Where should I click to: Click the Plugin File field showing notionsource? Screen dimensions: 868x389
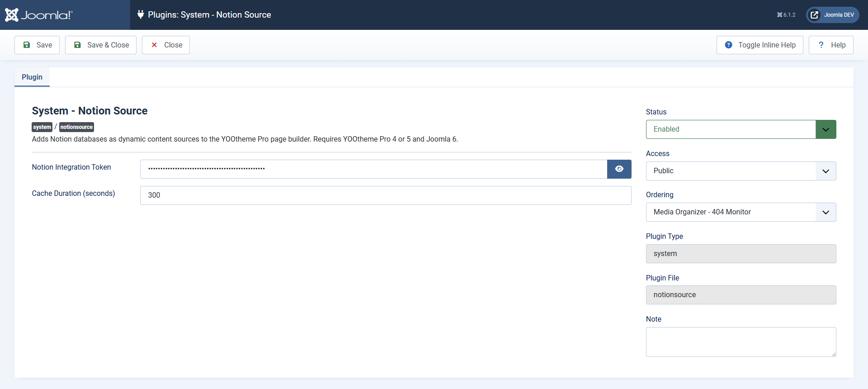[741, 295]
